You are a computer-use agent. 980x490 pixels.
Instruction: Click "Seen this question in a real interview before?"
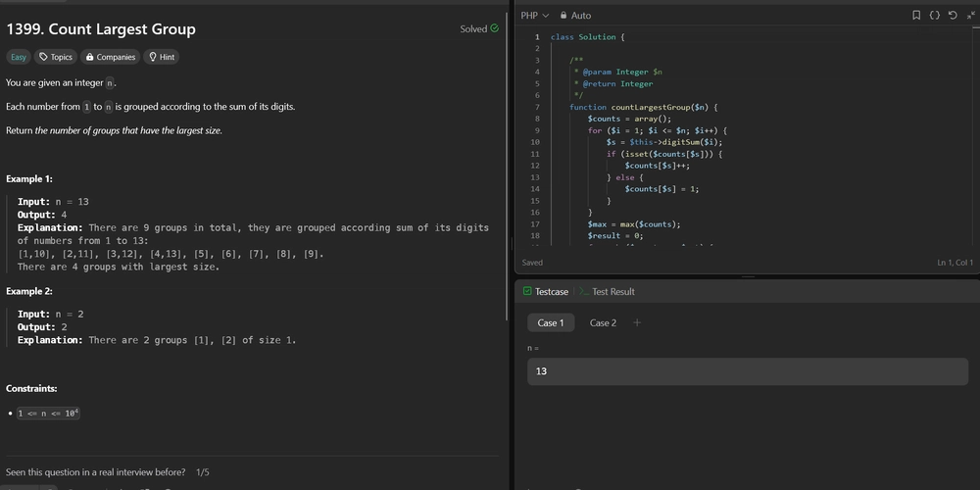coord(96,472)
